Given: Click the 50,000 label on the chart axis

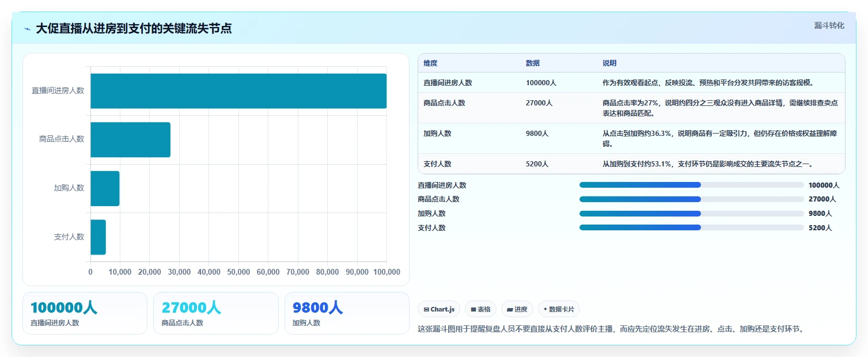Looking at the screenshot, I should [x=238, y=272].
